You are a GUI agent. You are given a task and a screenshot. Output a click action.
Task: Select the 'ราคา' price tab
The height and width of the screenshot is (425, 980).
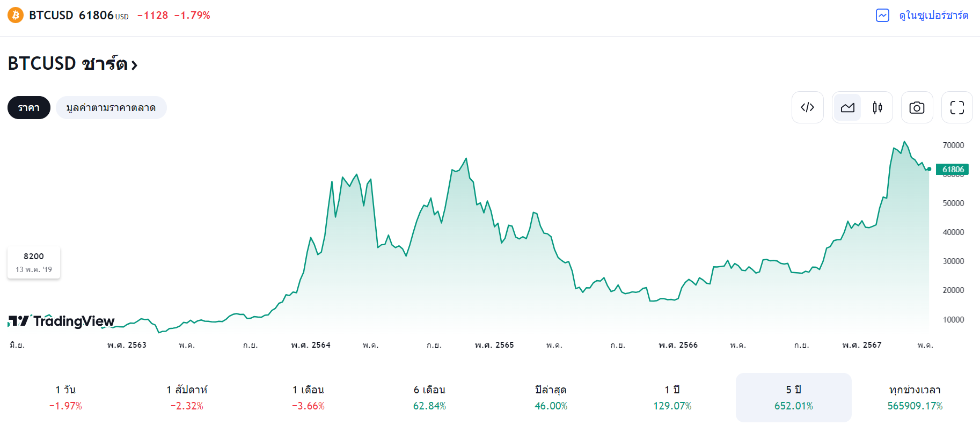point(29,108)
